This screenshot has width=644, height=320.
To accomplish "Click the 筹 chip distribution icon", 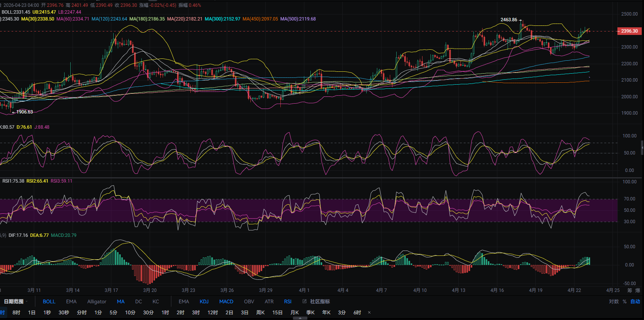I will (630, 290).
